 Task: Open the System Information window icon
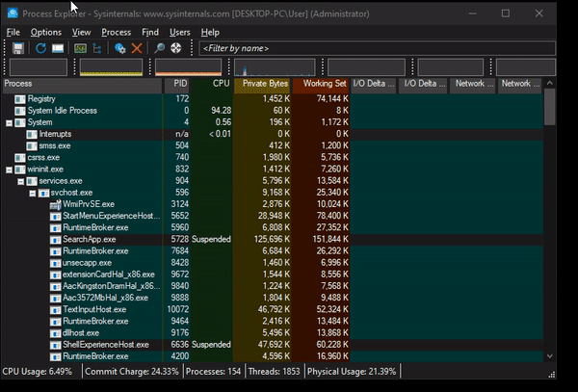coord(58,48)
